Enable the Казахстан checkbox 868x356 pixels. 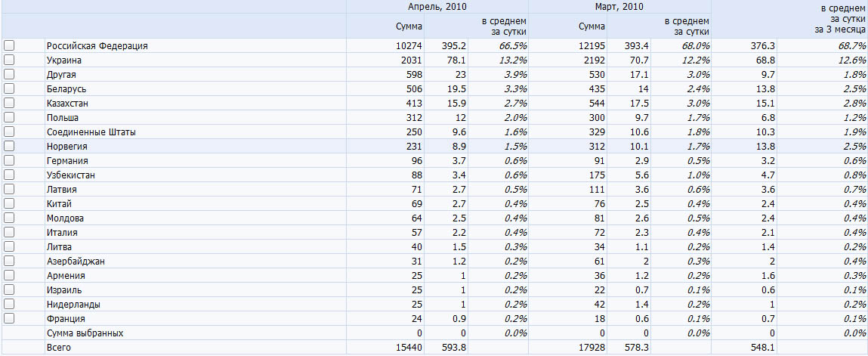tap(9, 103)
